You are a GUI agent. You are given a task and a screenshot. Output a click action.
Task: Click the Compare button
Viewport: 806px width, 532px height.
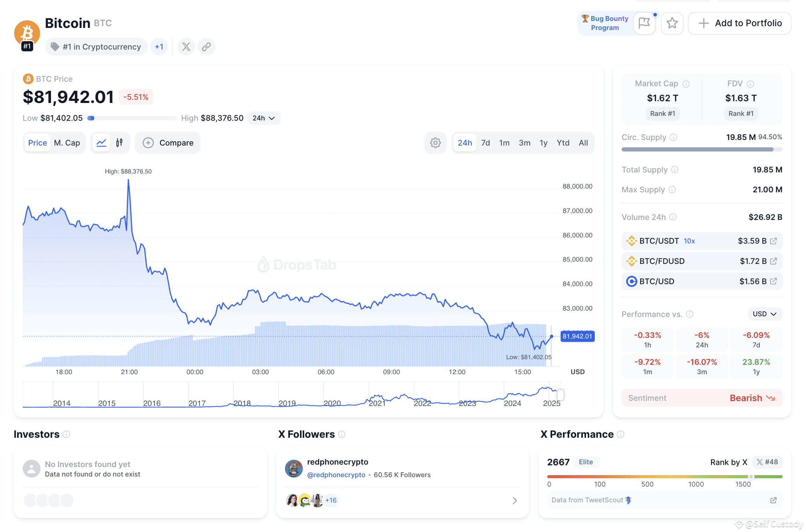point(168,143)
